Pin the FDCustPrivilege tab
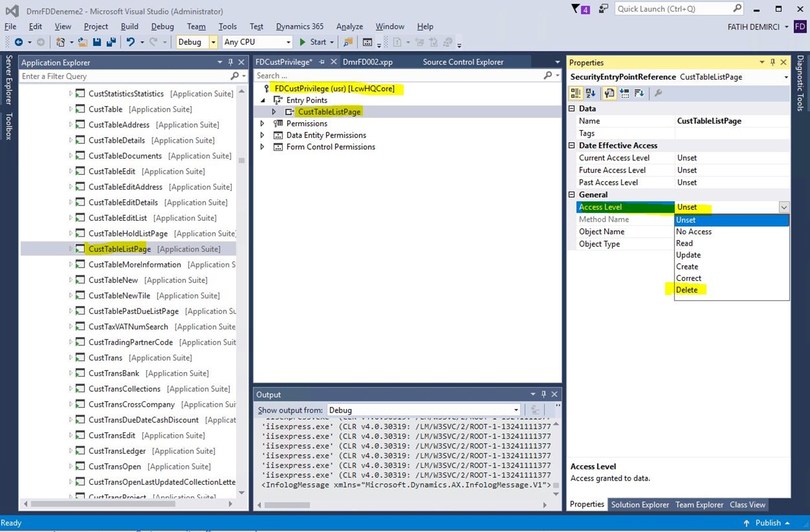The image size is (810, 532). (322, 62)
